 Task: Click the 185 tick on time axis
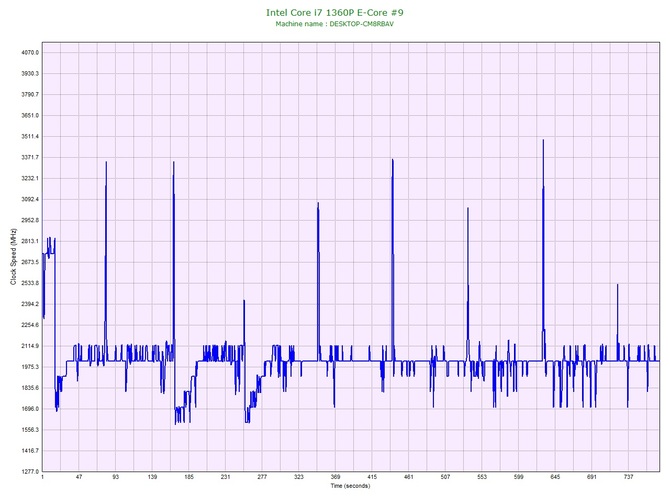pyautogui.click(x=189, y=477)
